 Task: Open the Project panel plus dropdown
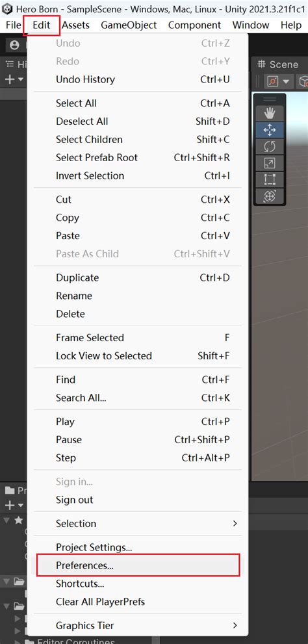click(14, 505)
